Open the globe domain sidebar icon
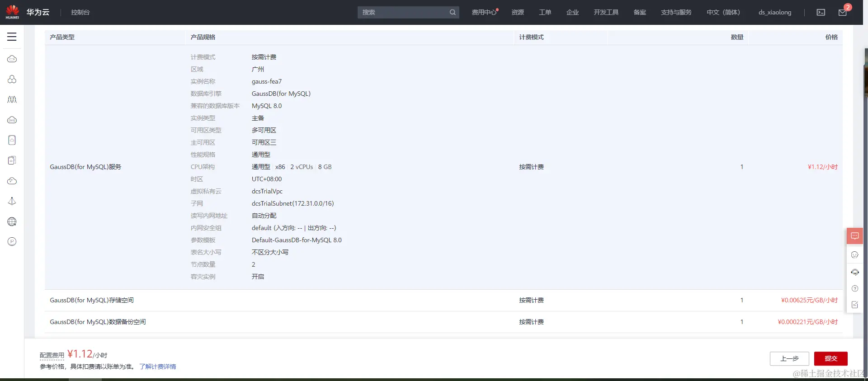 coord(12,221)
